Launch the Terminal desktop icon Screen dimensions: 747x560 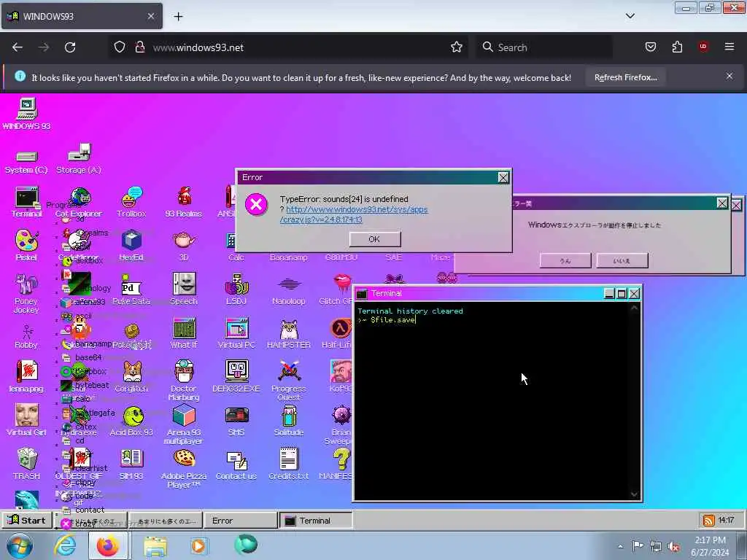click(27, 201)
